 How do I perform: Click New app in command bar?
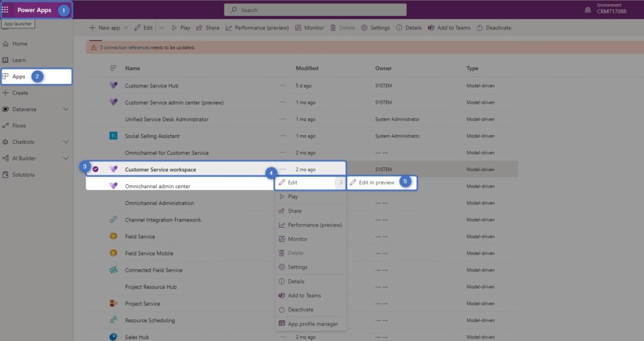click(x=105, y=28)
